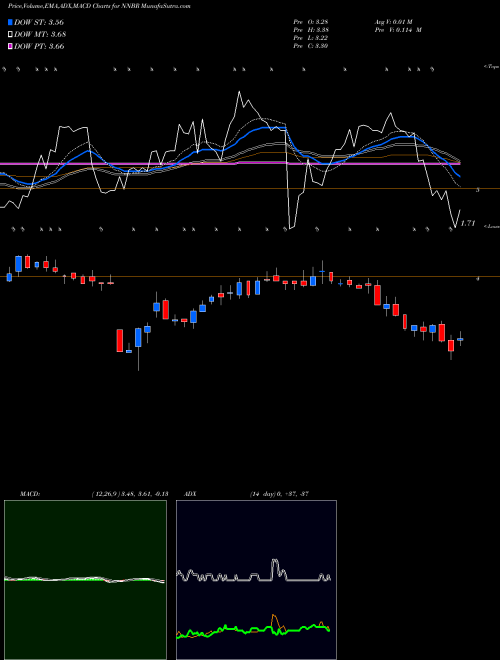Viewport: 500px width, 660px height.
Task: Select the 'DOW ST: 3.56' legend label
Action: pyautogui.click(x=39, y=23)
